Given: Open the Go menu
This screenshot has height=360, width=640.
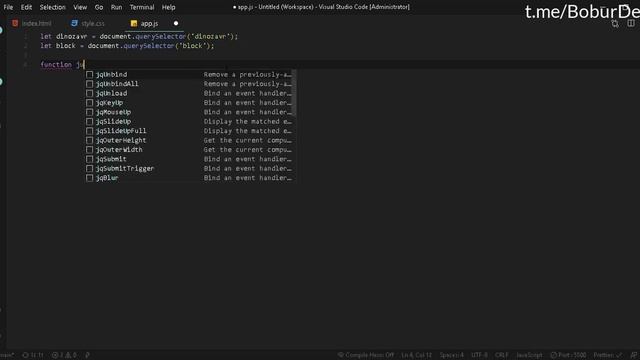Looking at the screenshot, I should 99,7.
